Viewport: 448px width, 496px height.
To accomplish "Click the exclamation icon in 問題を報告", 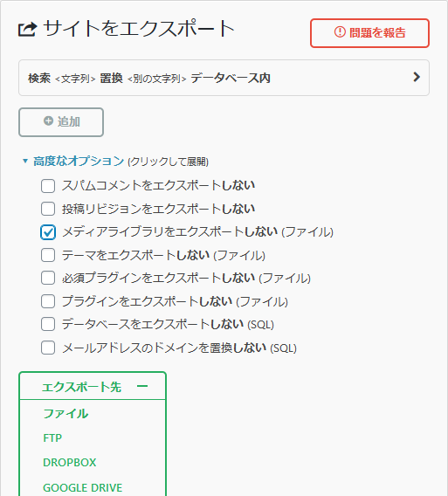I will click(340, 32).
